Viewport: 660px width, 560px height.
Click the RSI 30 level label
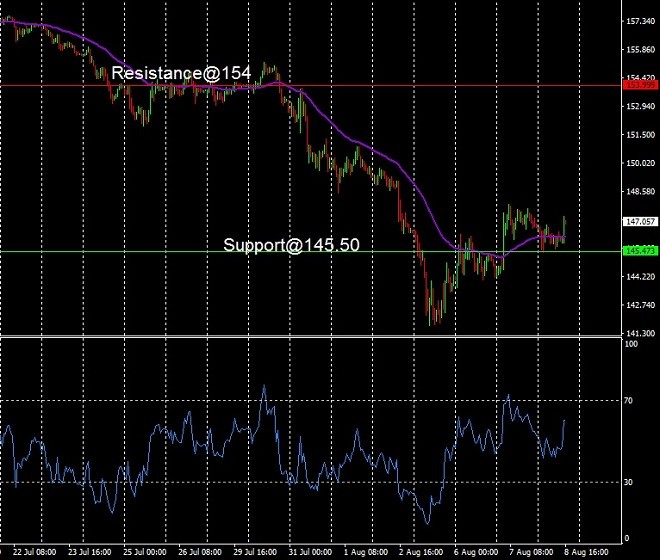point(628,482)
